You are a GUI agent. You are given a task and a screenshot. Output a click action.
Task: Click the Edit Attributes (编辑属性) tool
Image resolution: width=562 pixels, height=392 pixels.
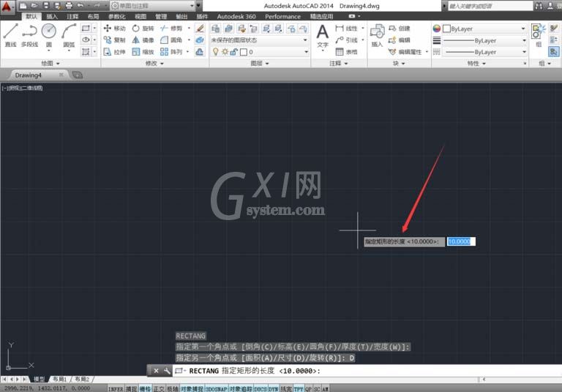coord(405,52)
